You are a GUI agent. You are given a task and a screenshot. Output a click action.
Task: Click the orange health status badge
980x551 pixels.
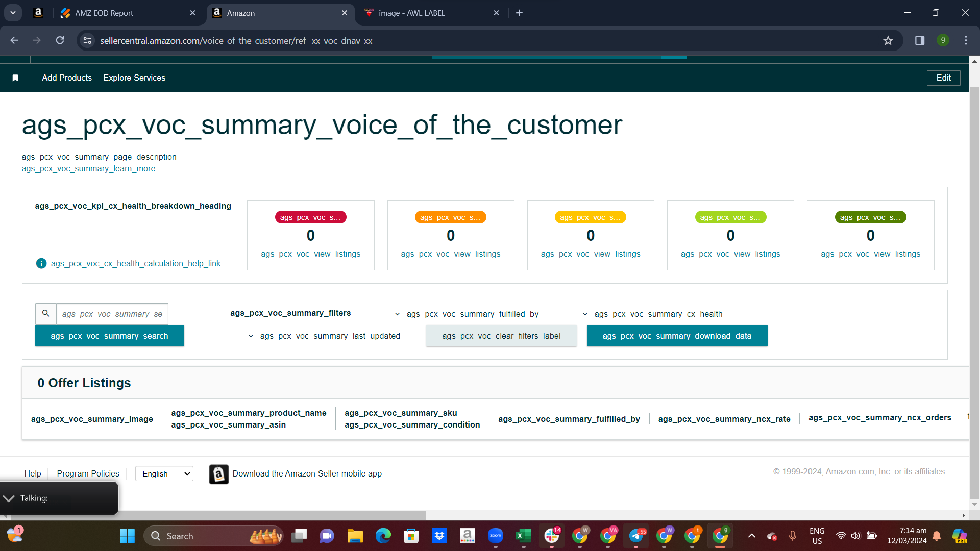pos(451,217)
